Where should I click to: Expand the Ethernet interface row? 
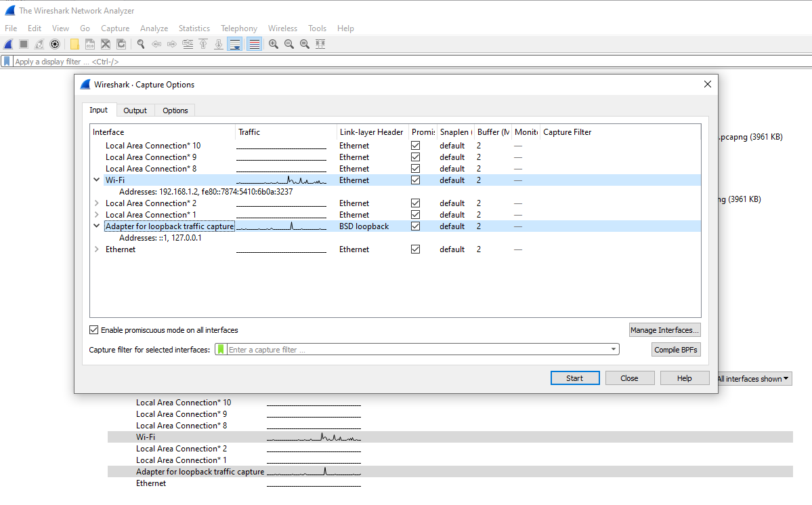pos(96,249)
